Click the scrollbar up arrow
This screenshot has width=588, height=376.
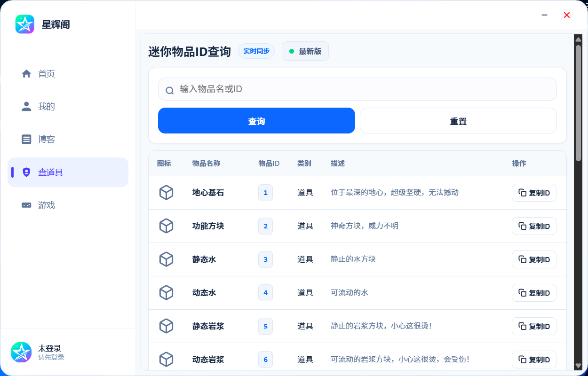[578, 39]
